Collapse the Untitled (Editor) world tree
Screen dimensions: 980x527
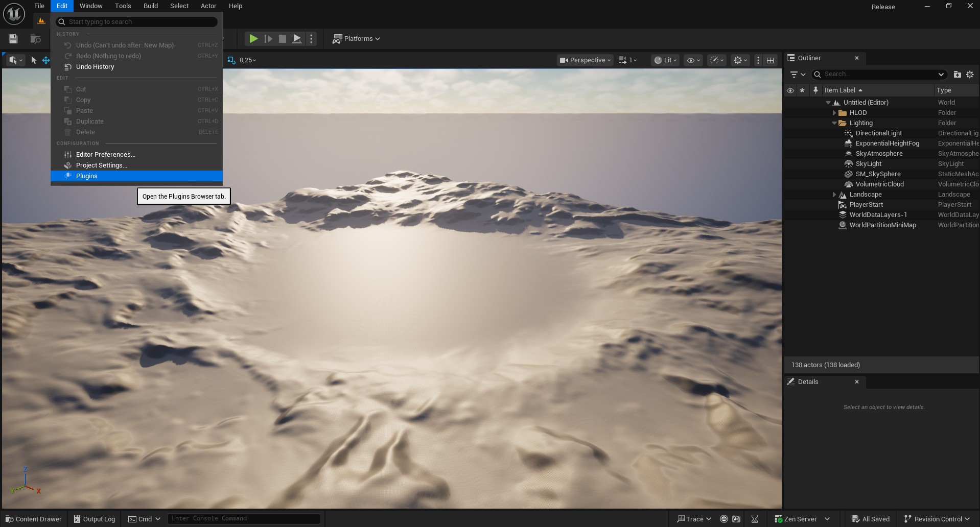pyautogui.click(x=828, y=103)
